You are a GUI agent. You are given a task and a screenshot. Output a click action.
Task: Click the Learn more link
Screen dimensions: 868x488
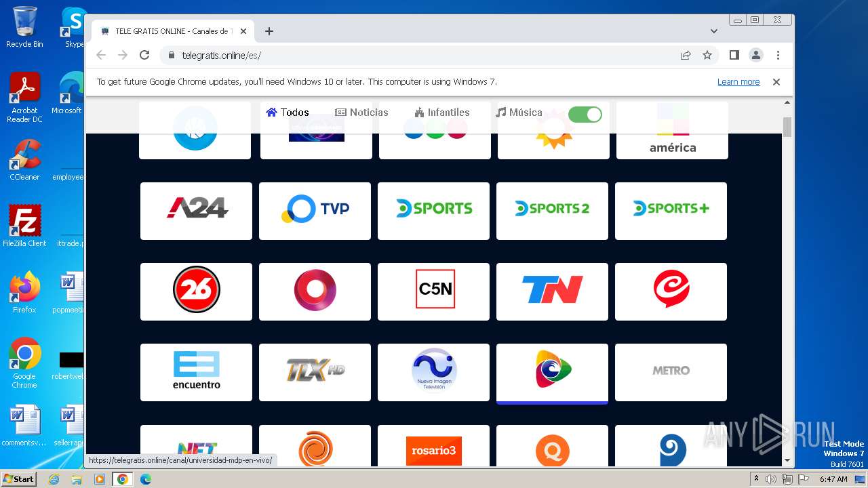click(x=738, y=82)
